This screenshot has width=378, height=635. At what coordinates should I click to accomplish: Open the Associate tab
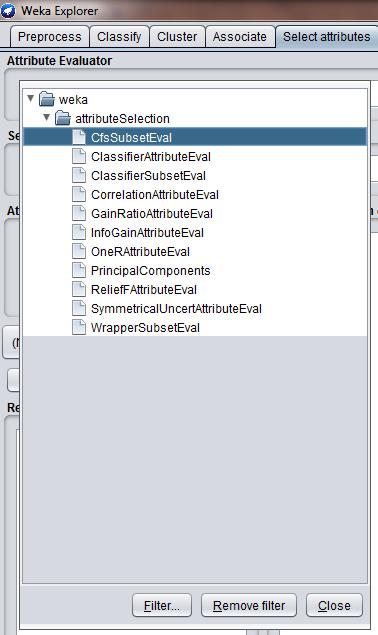[x=240, y=37]
